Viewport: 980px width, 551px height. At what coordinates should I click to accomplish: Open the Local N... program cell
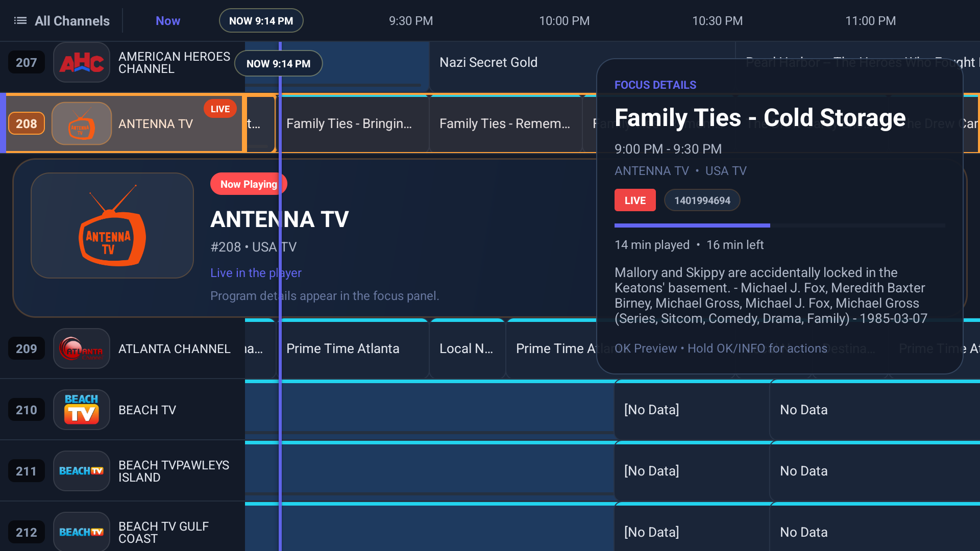point(467,348)
